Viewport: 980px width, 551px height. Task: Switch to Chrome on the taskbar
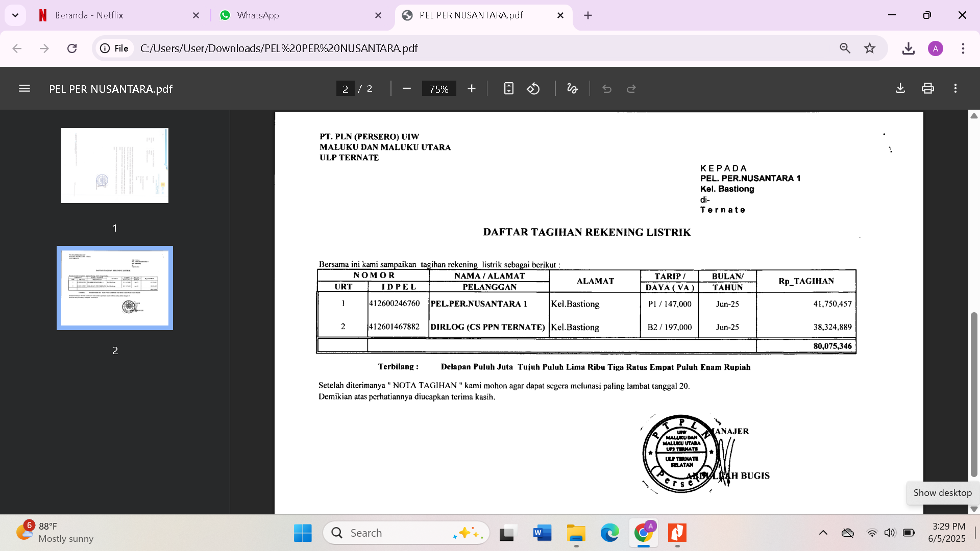pyautogui.click(x=644, y=533)
